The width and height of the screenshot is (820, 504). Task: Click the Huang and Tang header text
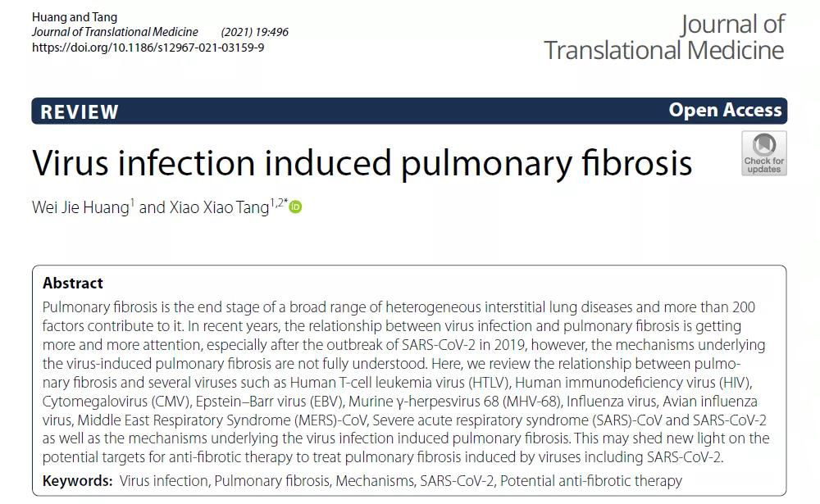click(x=74, y=17)
